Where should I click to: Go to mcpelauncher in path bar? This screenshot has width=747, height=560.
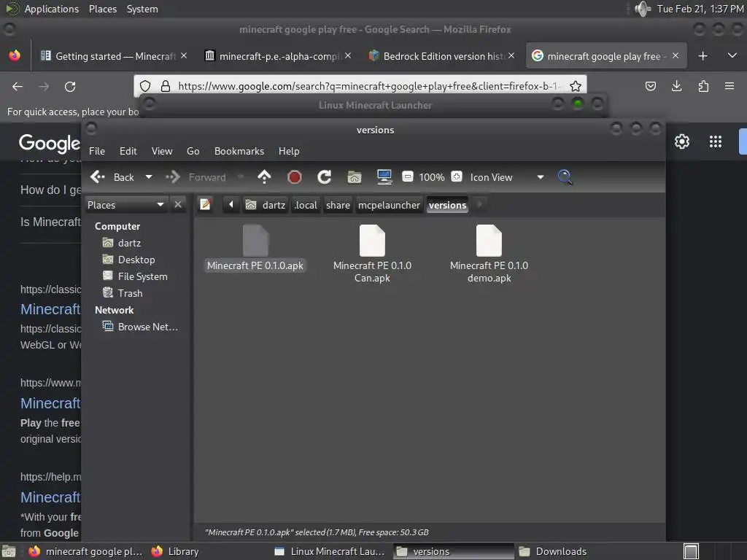(x=389, y=205)
